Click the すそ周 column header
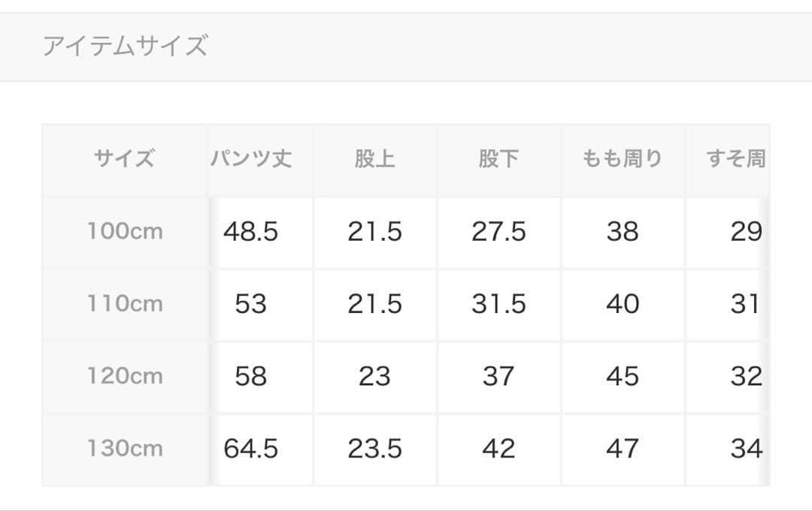 point(736,159)
